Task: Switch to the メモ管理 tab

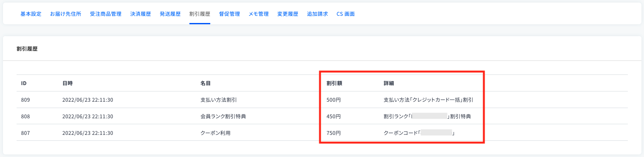Action: click(x=259, y=14)
